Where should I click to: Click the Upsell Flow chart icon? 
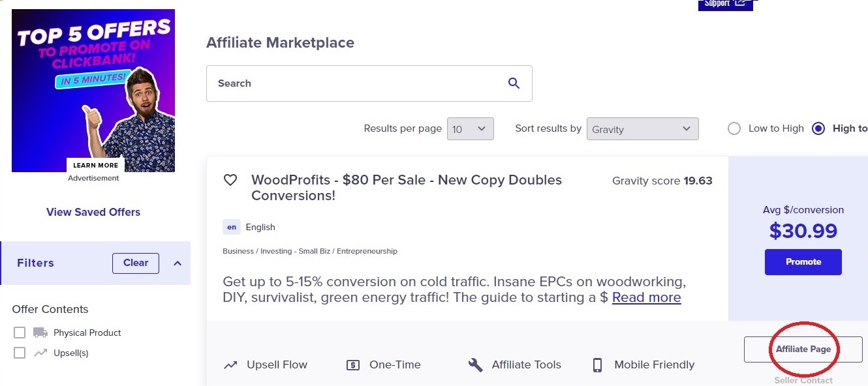(230, 365)
